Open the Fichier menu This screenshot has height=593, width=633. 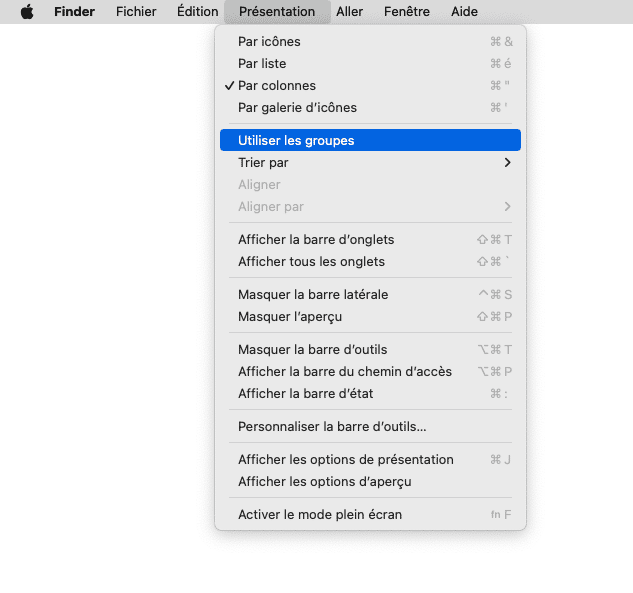[136, 12]
